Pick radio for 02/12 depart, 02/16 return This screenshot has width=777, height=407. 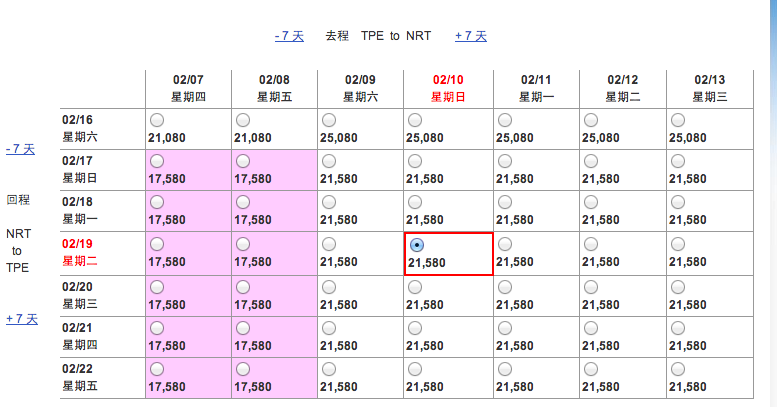pos(591,120)
